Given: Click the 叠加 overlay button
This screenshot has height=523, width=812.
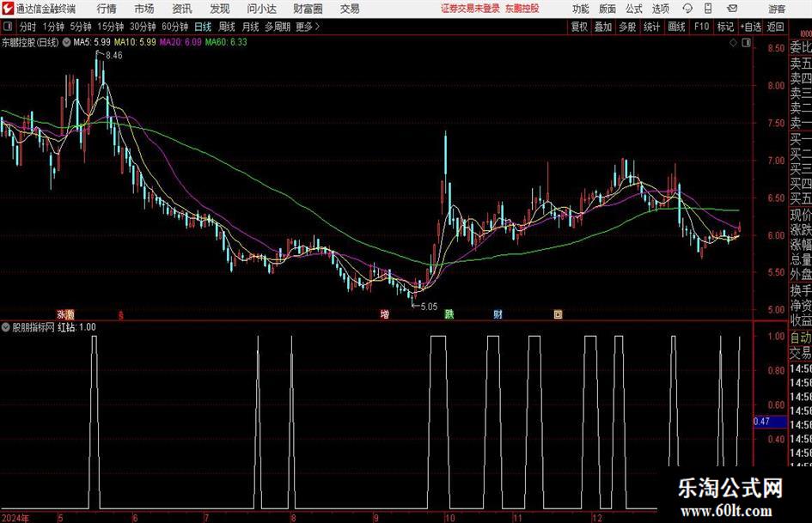Looking at the screenshot, I should tap(603, 27).
